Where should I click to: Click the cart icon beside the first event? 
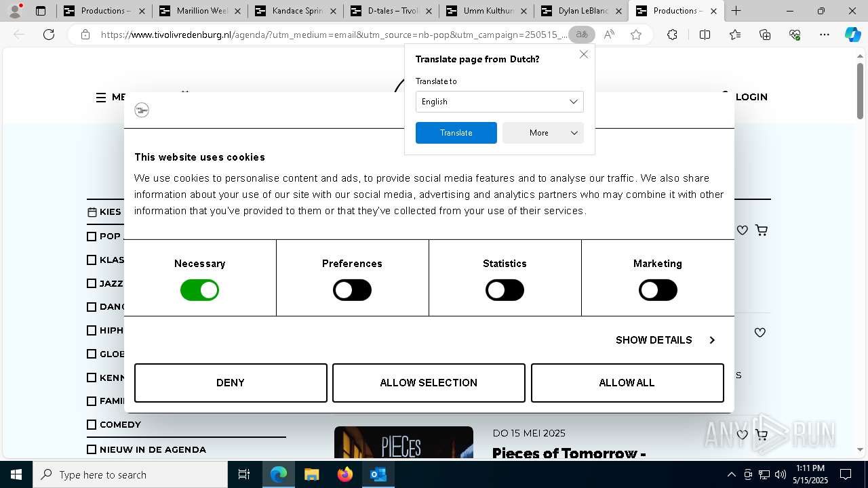point(762,230)
